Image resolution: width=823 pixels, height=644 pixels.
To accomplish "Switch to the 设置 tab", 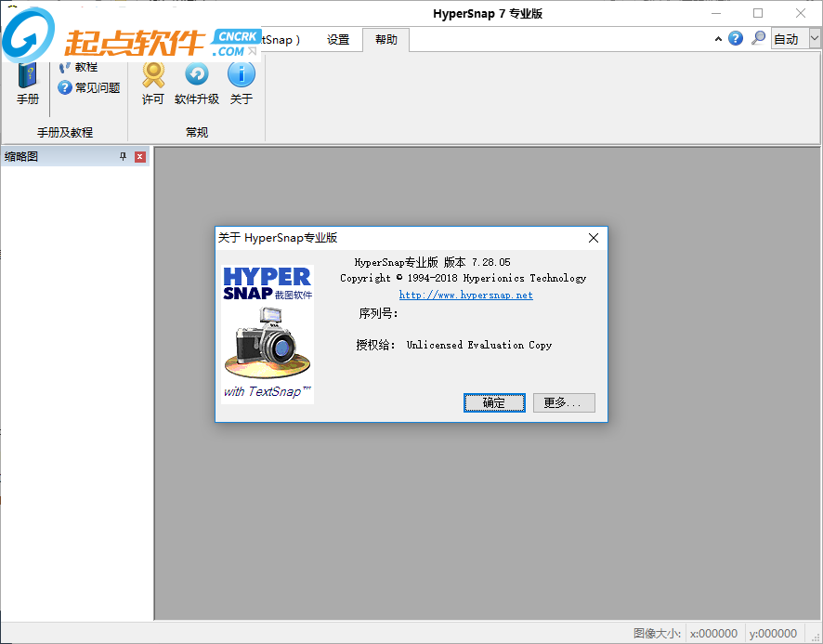I will (338, 39).
